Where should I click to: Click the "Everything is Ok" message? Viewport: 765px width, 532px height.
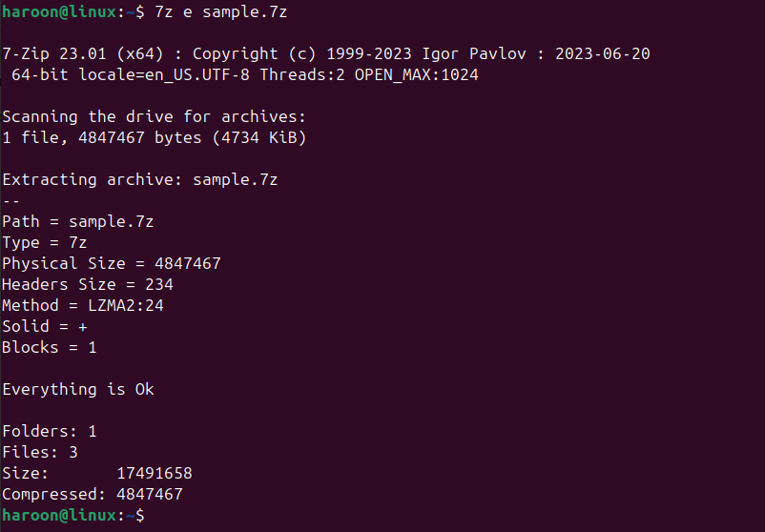[77, 389]
